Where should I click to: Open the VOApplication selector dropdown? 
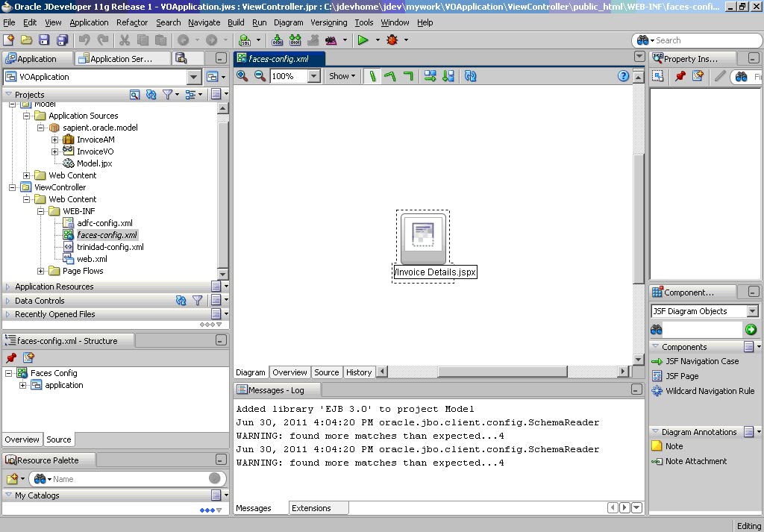coord(194,77)
